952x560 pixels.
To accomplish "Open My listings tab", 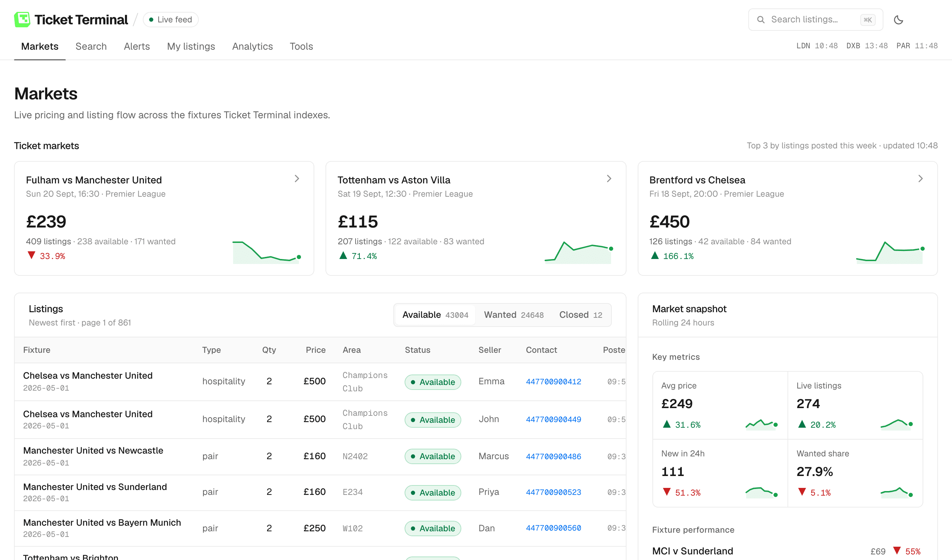I will [191, 47].
